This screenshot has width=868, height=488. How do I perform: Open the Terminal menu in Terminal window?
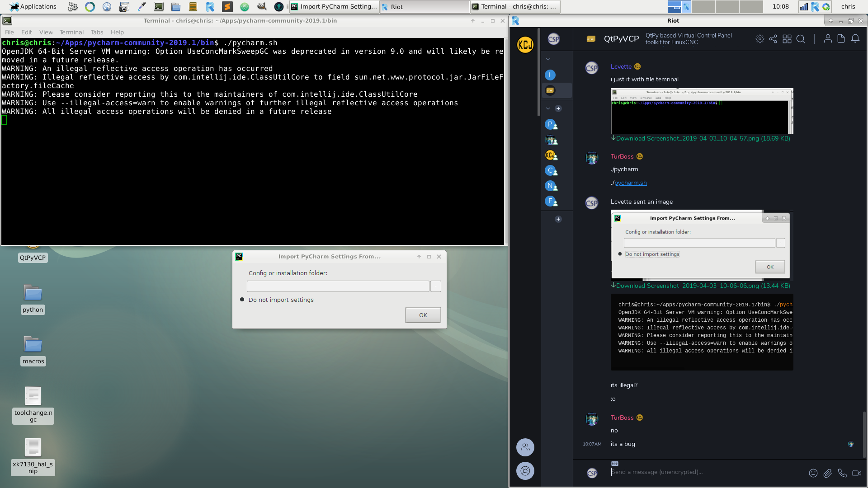71,32
